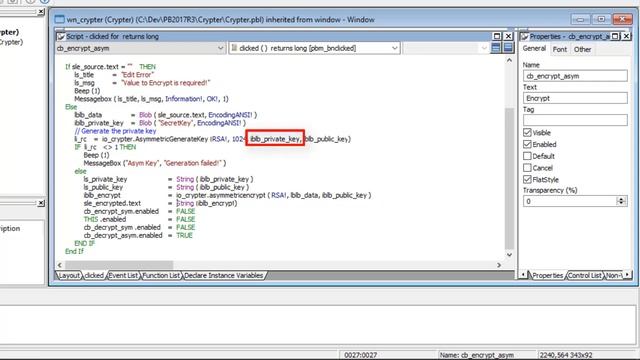Viewport: 640px width, 360px height.
Task: Click the horizontal scrollbar thumb in the script editor
Action: pyautogui.click(x=119, y=265)
